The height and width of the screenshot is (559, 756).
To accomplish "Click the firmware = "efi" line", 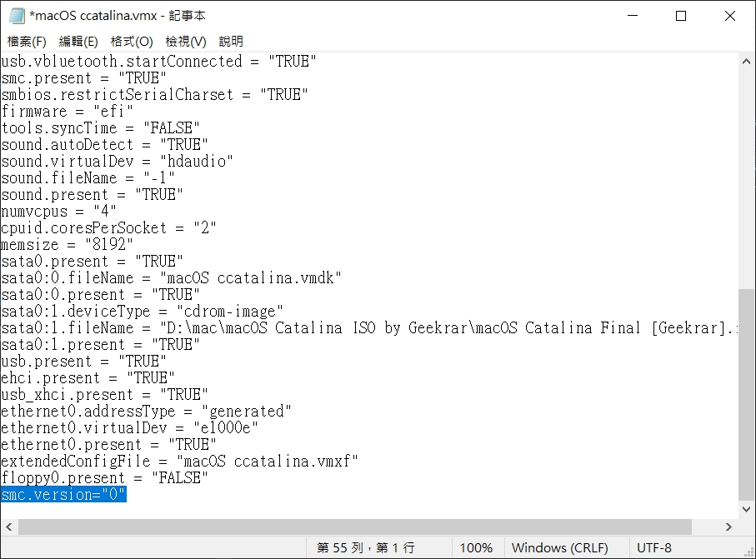I will (x=67, y=112).
